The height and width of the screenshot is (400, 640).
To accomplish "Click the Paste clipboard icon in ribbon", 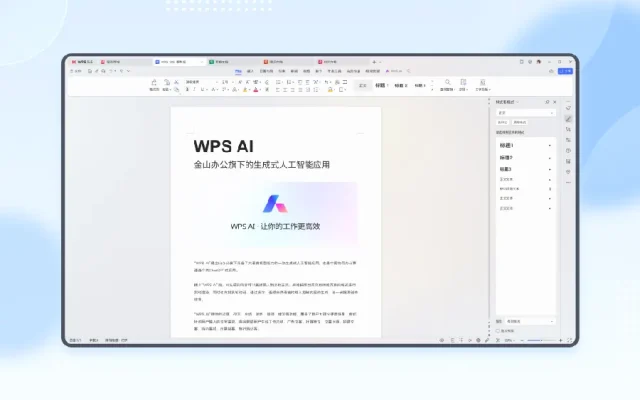I will (167, 82).
